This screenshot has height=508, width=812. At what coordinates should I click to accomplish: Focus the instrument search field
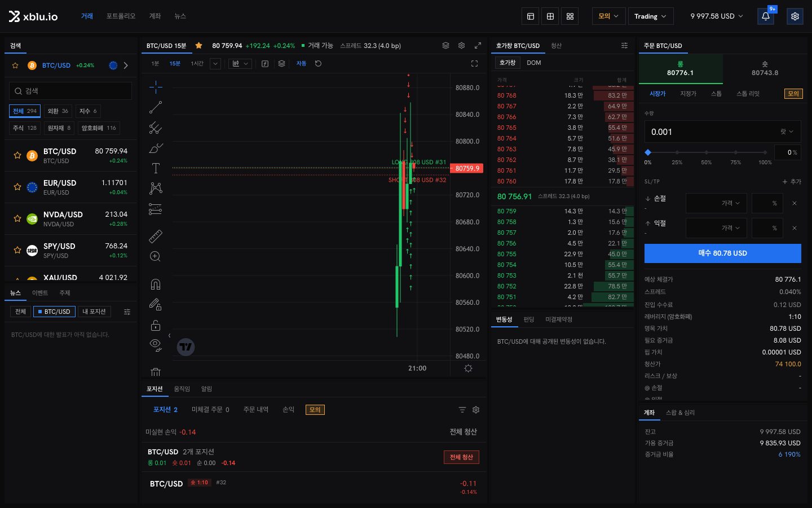[70, 91]
